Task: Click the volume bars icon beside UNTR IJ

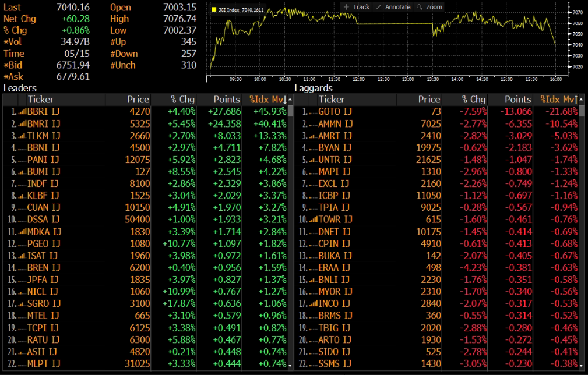Action: [x=314, y=160]
